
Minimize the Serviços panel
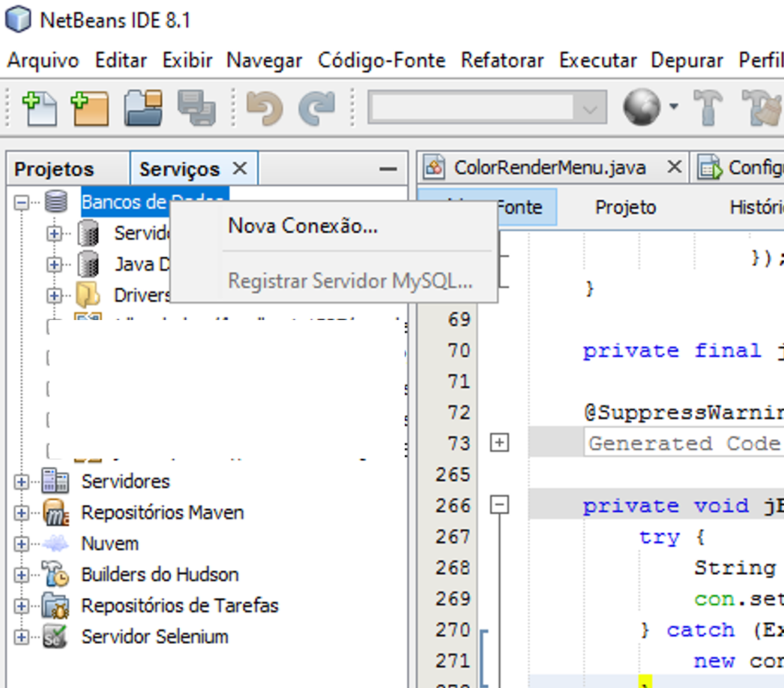(388, 169)
